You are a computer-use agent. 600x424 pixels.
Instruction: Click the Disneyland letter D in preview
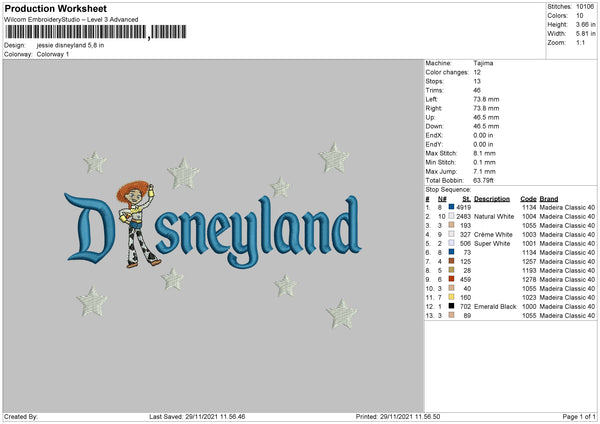[x=90, y=228]
